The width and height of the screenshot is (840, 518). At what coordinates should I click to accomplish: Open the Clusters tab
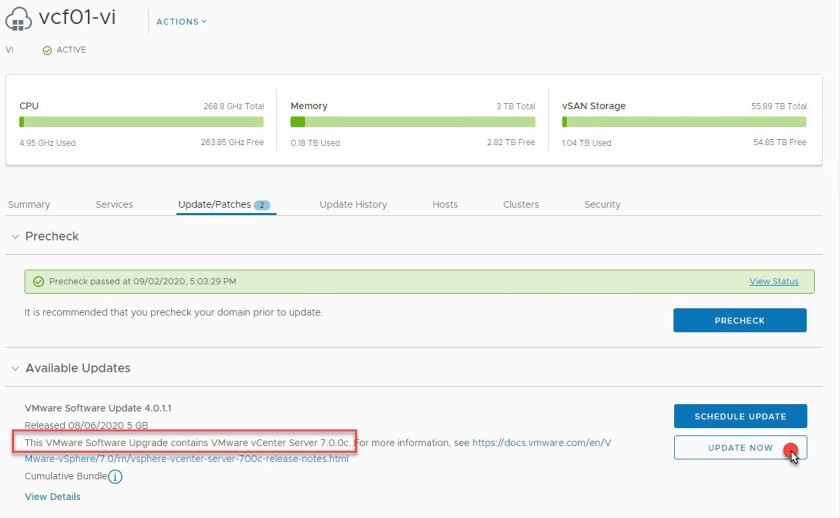coord(521,205)
